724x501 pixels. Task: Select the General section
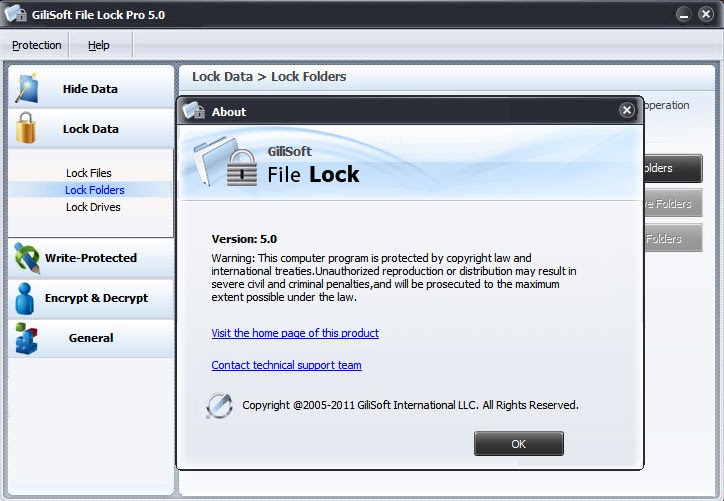[90, 338]
